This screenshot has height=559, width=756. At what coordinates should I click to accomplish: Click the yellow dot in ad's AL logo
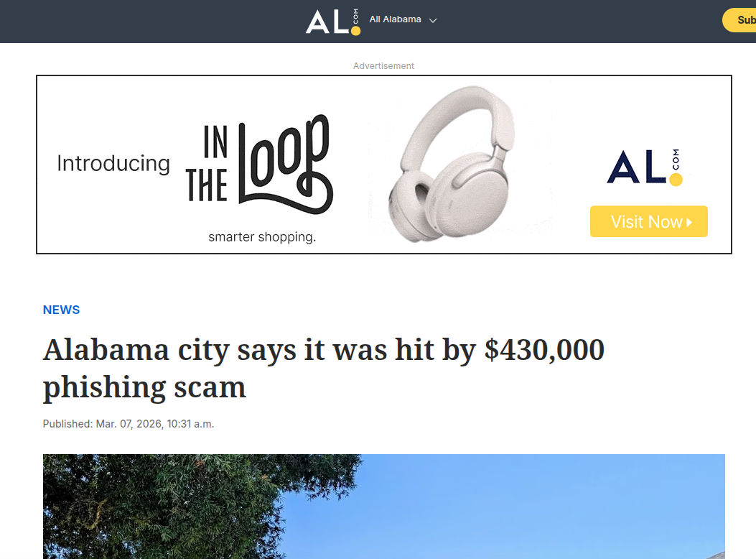676,180
